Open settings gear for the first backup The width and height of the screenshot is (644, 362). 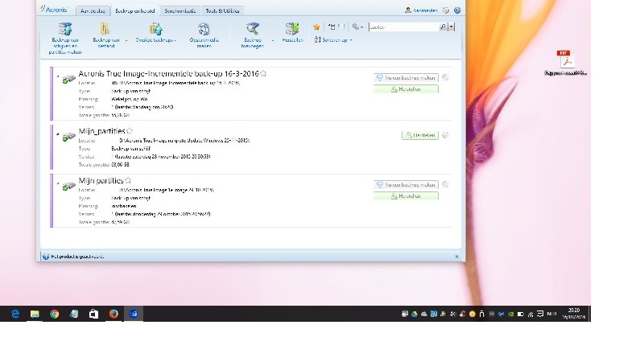(x=445, y=78)
